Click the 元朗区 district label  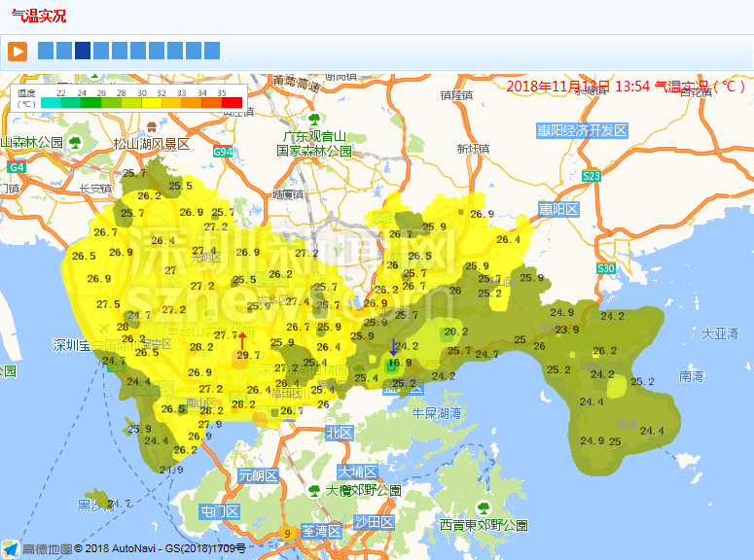coord(258,476)
